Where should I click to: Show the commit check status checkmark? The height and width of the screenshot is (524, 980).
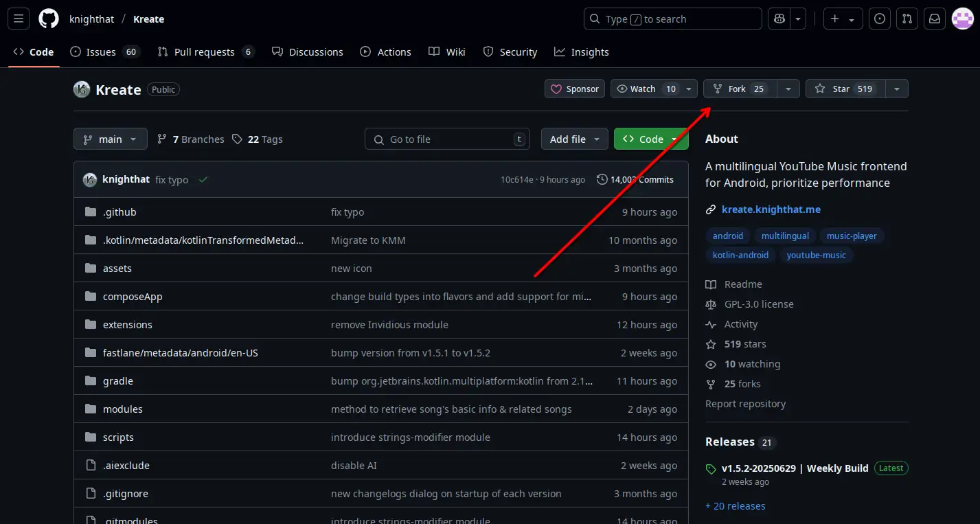click(x=203, y=180)
